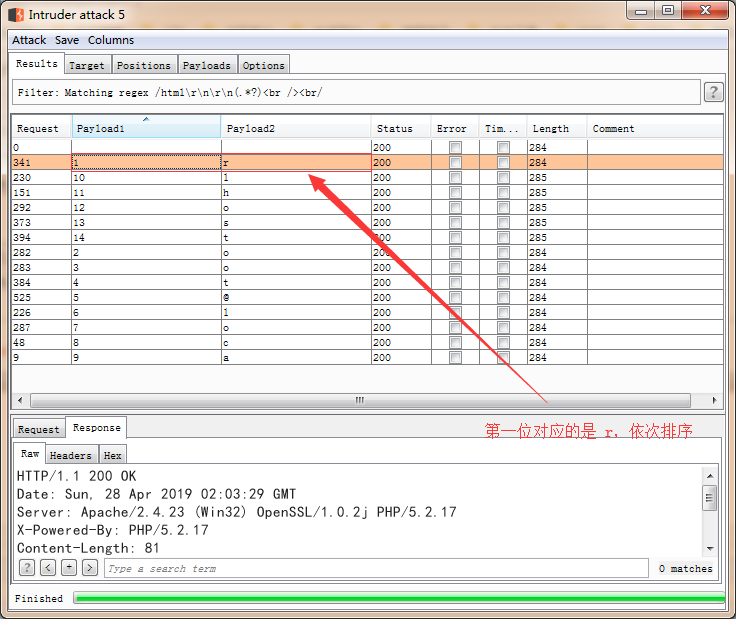This screenshot has height=619, width=736.
Task: Toggle Timeout checkbox in request 394 row
Action: (503, 237)
